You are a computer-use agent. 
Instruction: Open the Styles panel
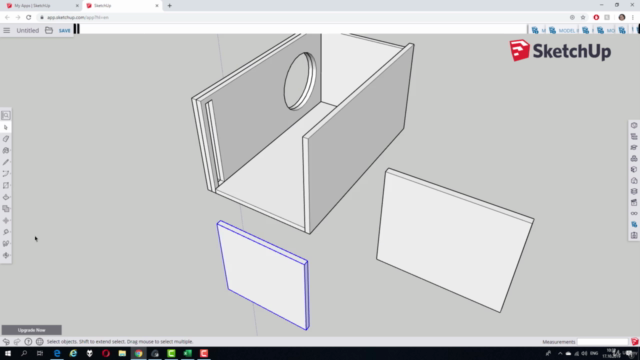tap(634, 180)
